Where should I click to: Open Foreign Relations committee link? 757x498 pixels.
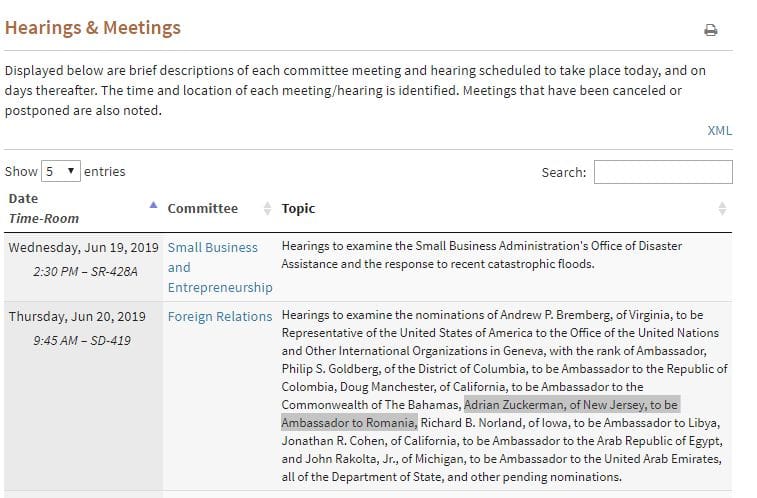[220, 317]
